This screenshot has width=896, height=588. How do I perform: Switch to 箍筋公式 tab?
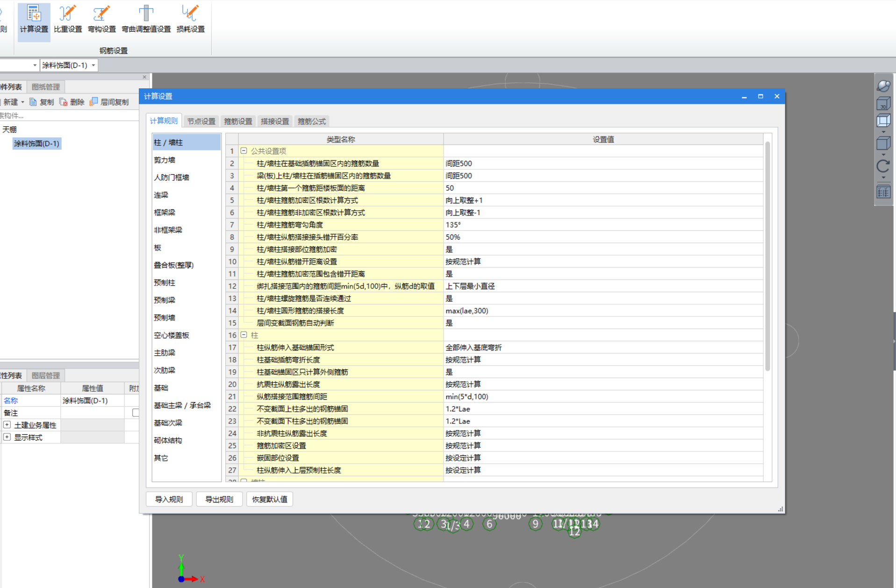click(x=312, y=121)
